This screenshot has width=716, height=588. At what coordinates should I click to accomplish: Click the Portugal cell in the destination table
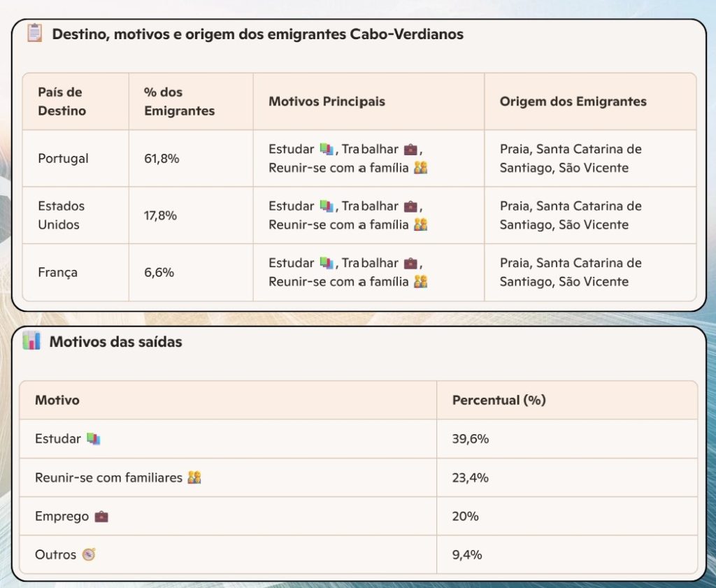(x=63, y=159)
